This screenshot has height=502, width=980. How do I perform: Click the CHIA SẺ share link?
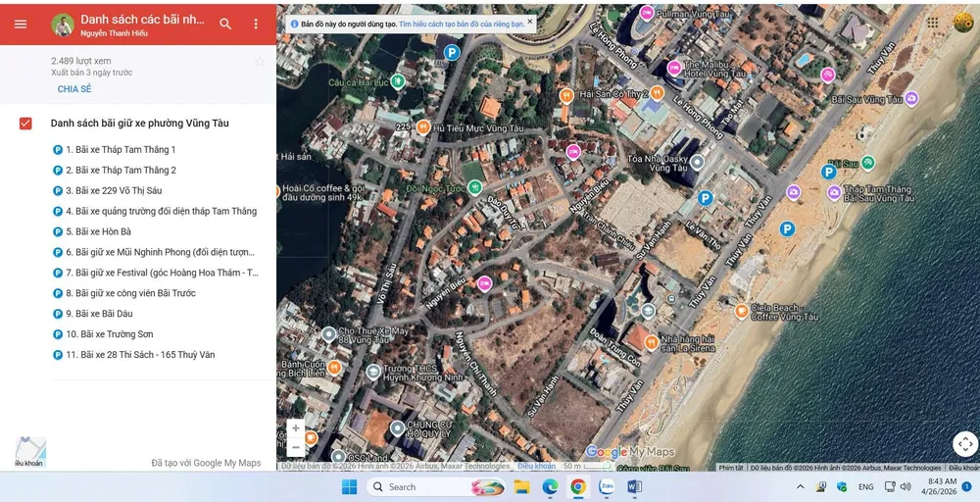tap(74, 89)
